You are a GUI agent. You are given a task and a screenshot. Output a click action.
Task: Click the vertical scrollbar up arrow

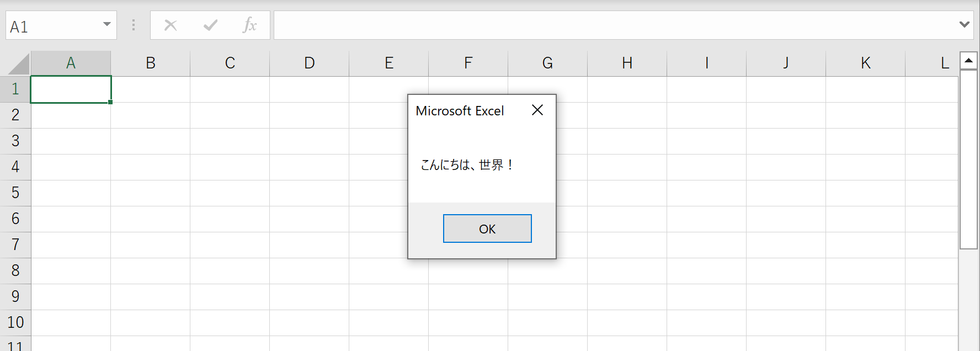tap(968, 60)
